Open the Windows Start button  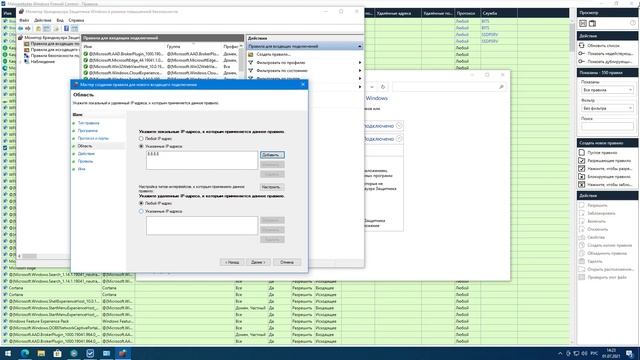pos(8,353)
